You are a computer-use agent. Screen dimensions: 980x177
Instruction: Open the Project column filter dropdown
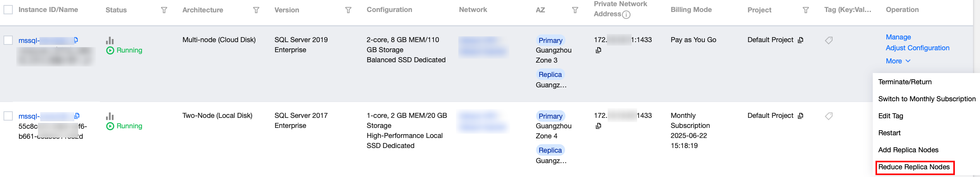coord(806,10)
